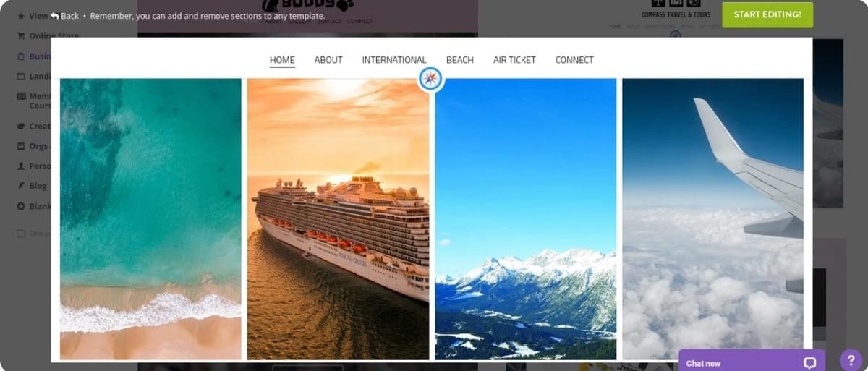This screenshot has width=868, height=371.
Task: Select the Online Store cart icon
Action: pyautogui.click(x=21, y=35)
